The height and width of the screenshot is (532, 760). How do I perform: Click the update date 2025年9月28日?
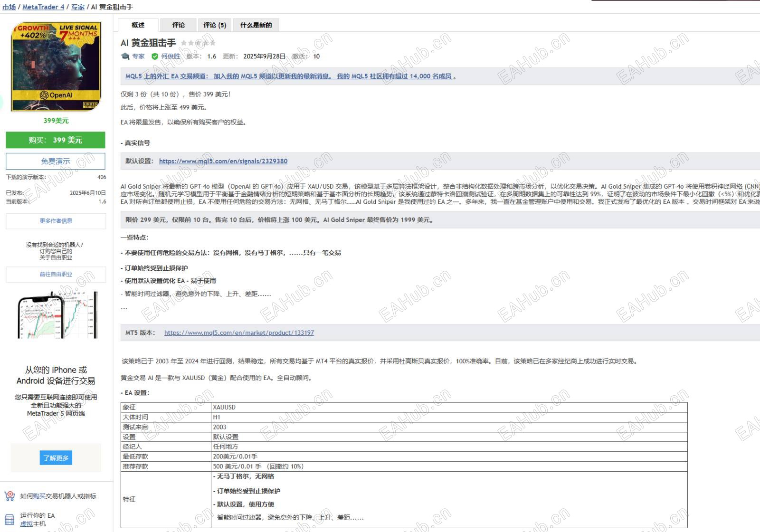pos(265,56)
